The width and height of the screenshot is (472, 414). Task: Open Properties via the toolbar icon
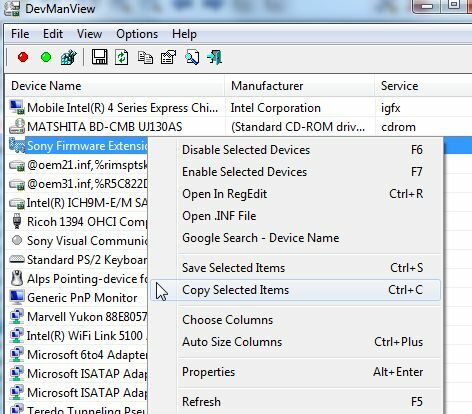[168, 57]
